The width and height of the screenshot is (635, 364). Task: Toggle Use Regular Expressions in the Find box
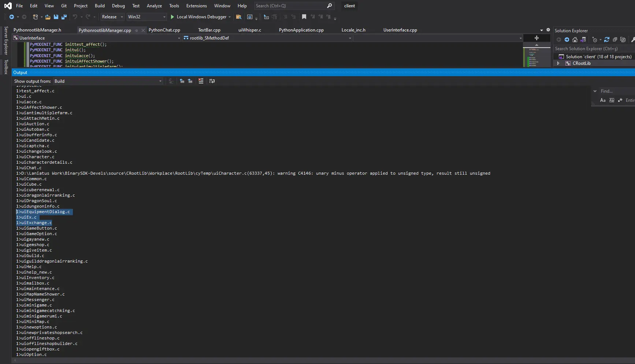(620, 100)
